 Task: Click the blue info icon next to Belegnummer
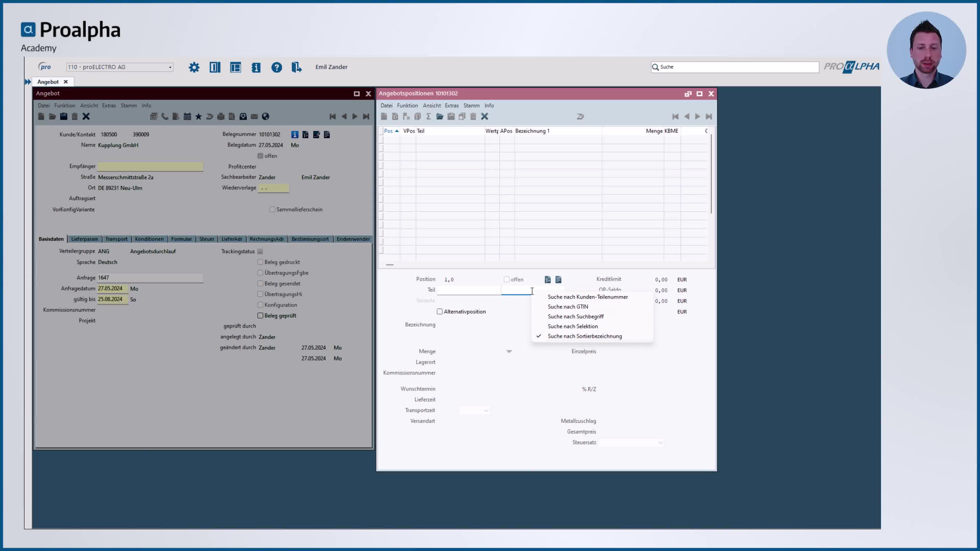tap(295, 135)
